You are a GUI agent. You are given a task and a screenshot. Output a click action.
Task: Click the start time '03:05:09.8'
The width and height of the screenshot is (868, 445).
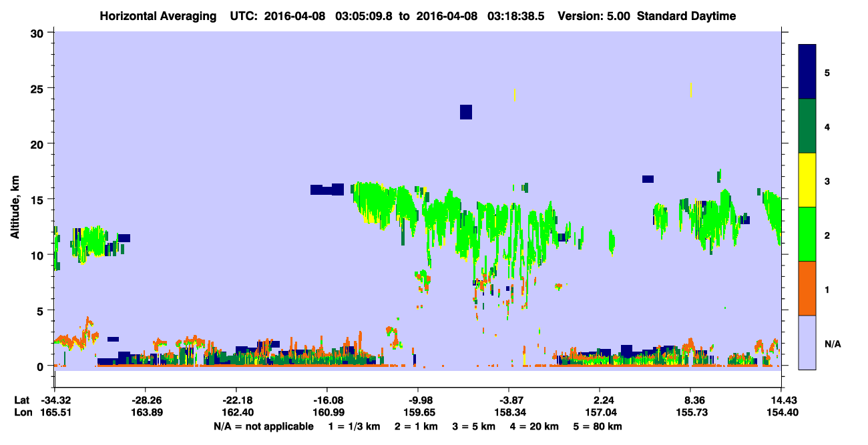click(365, 16)
